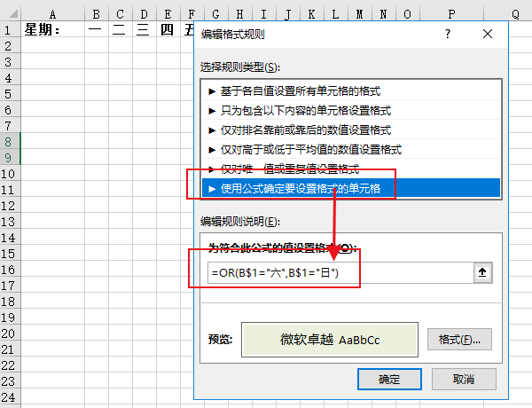Select column D header
The height and width of the screenshot is (408, 532).
pyautogui.click(x=145, y=14)
